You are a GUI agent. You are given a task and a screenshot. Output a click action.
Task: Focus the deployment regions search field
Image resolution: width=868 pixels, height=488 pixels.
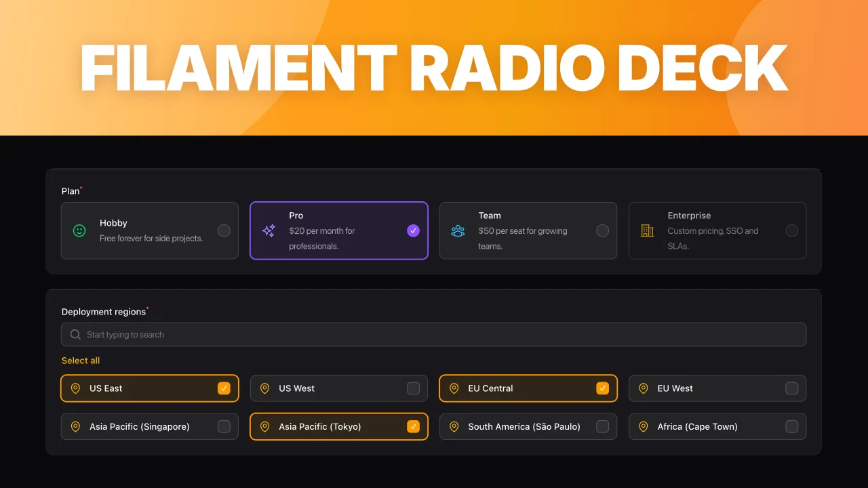pos(433,334)
